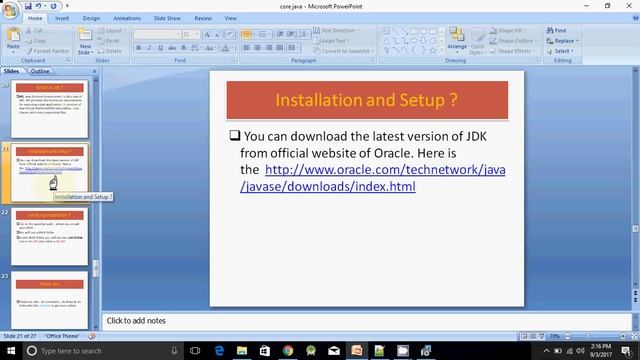Reset the slide layout

[x=109, y=41]
